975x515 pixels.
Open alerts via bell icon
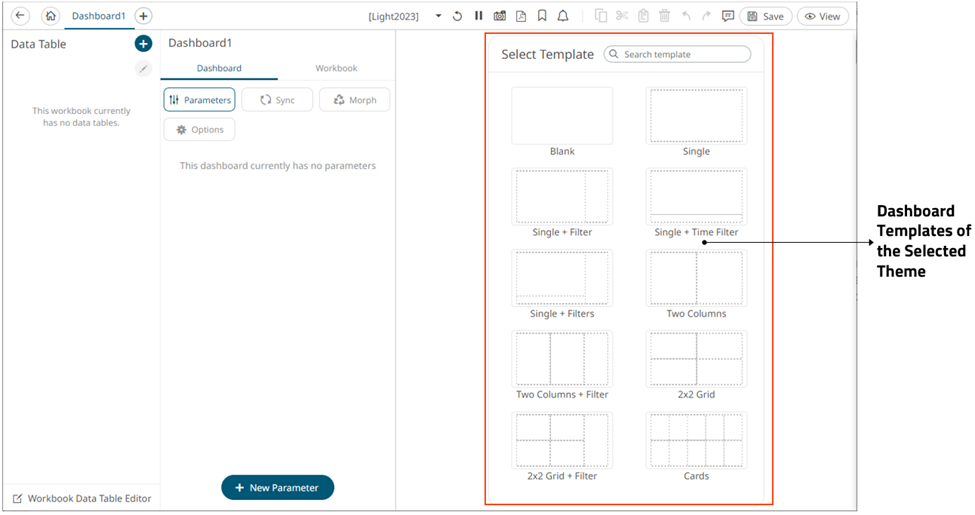563,16
